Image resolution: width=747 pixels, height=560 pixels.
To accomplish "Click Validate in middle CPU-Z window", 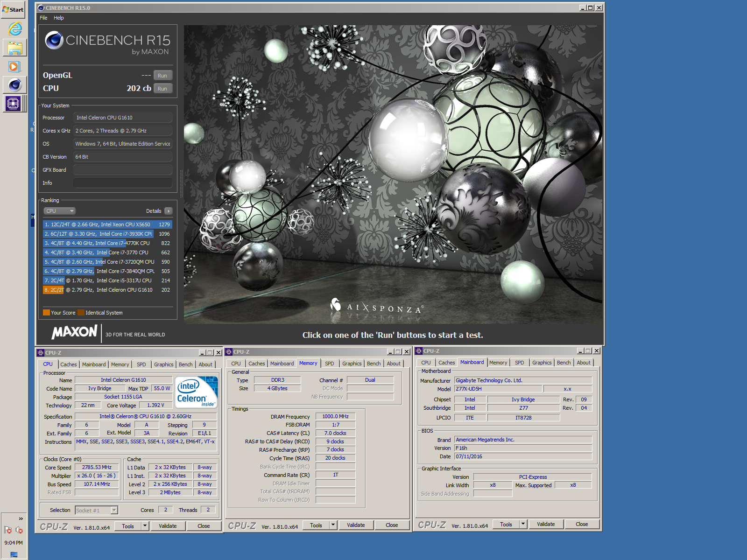I will tap(356, 525).
